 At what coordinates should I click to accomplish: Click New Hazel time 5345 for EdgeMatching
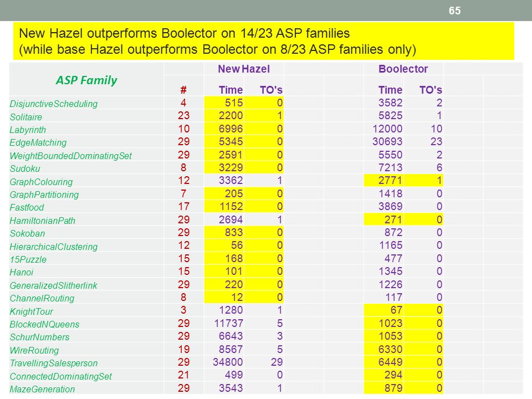tap(231, 141)
